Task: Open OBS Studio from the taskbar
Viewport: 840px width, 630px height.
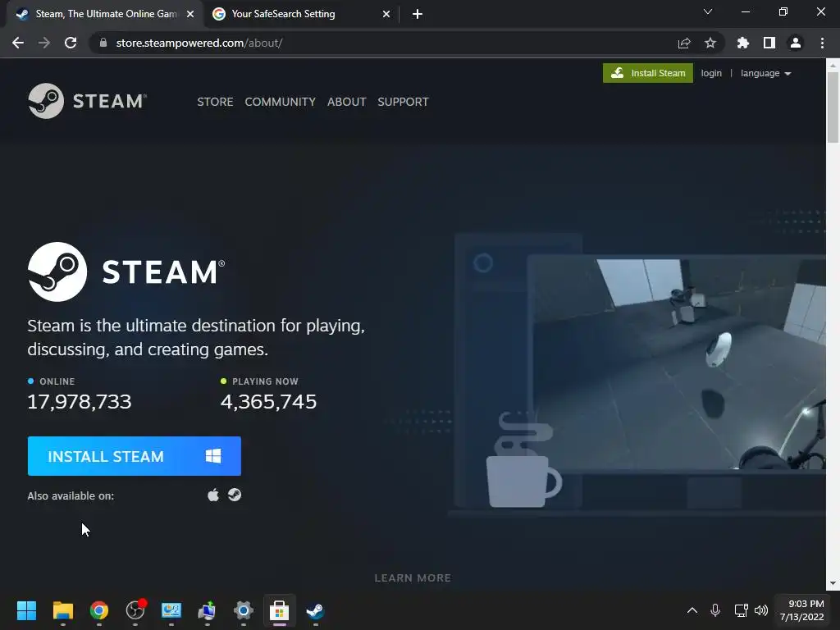Action: coord(135,610)
